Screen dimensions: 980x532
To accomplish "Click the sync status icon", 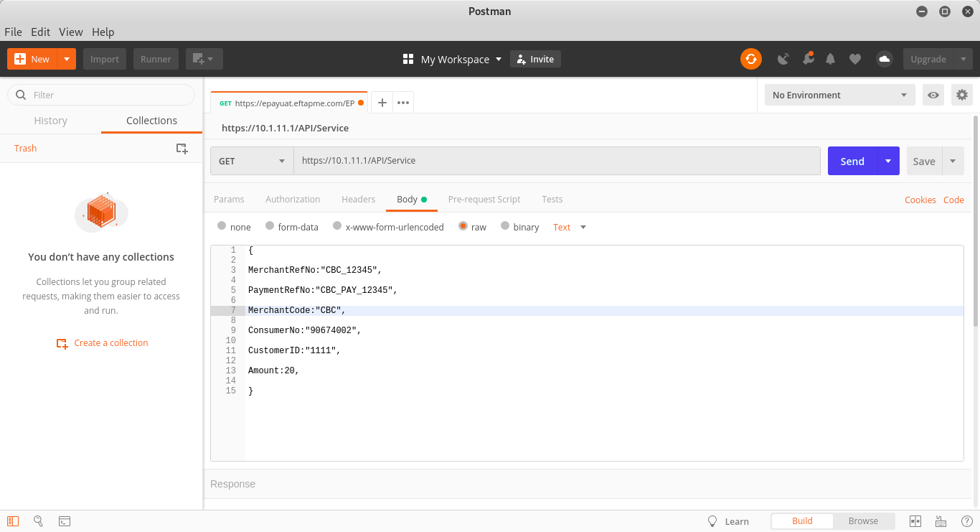I will (751, 59).
